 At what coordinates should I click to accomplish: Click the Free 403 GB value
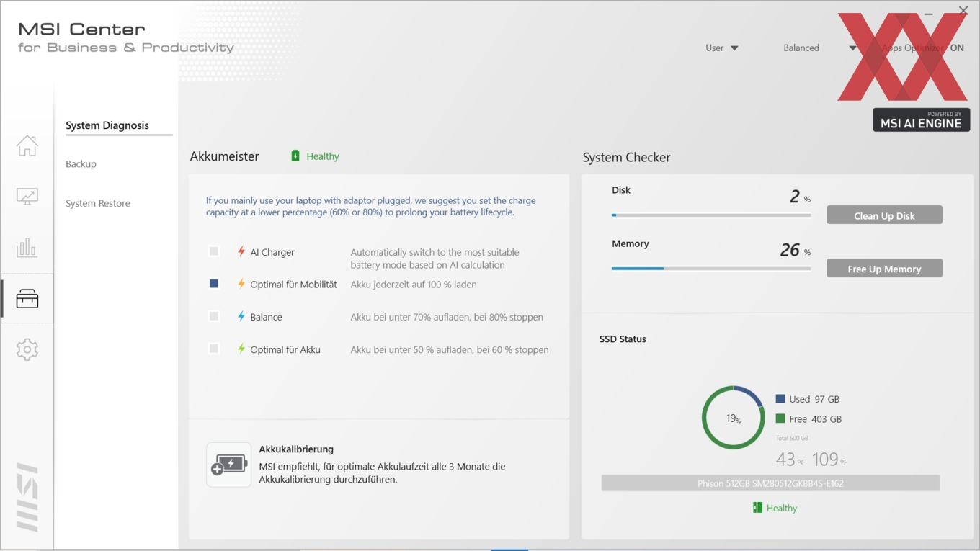pos(827,418)
